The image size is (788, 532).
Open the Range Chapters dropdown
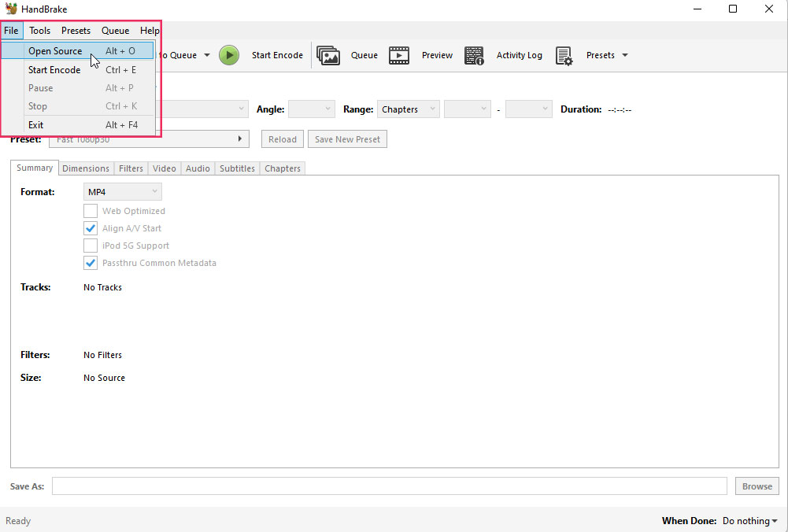(x=409, y=109)
